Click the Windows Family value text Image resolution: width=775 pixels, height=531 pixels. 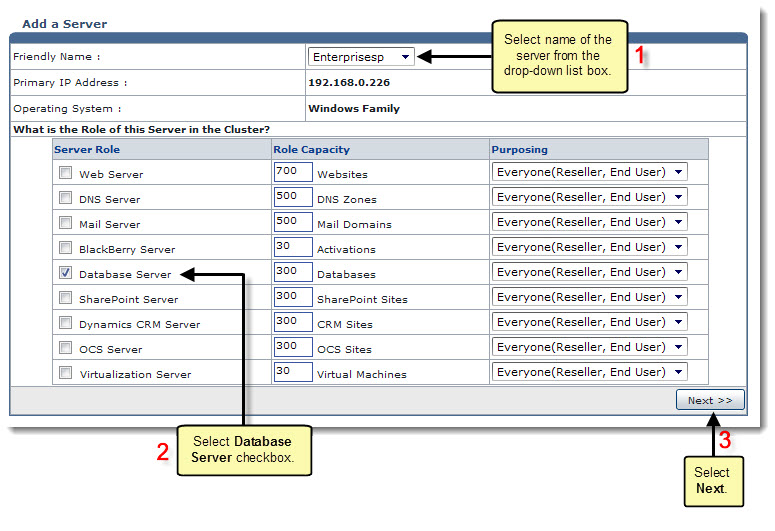(x=354, y=108)
